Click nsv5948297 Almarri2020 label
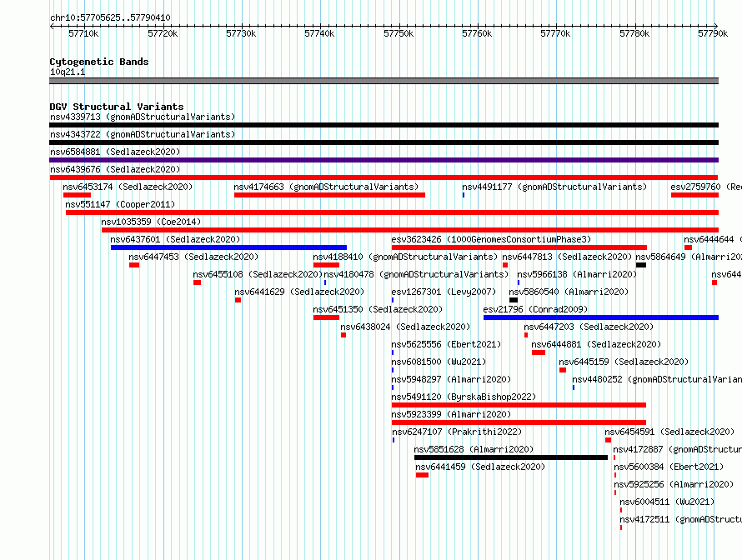The image size is (742, 560). click(x=451, y=379)
